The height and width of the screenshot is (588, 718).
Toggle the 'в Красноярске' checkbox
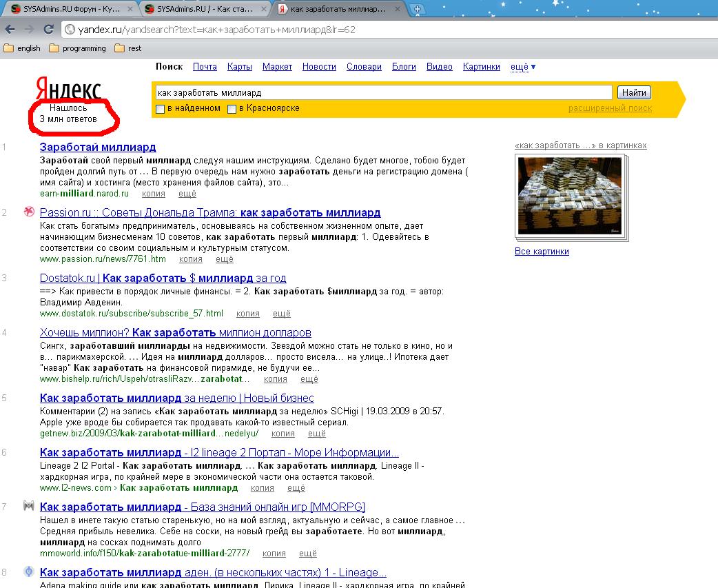click(x=232, y=109)
